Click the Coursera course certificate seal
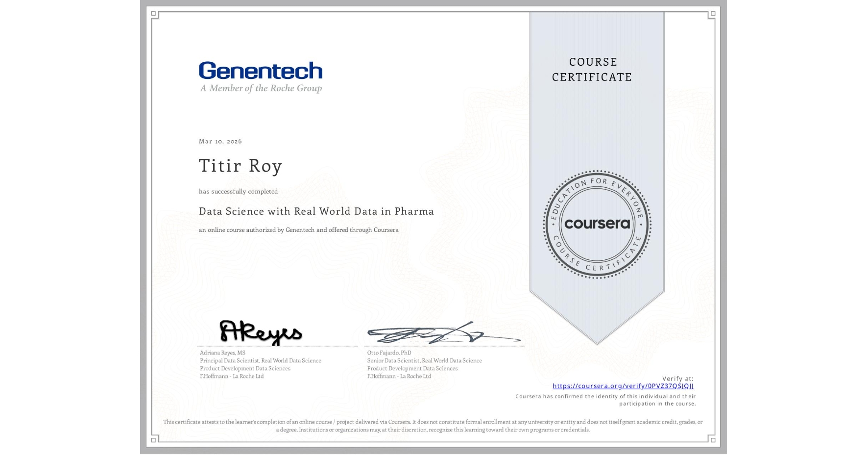Screen dimensions: 868x455 click(x=597, y=225)
